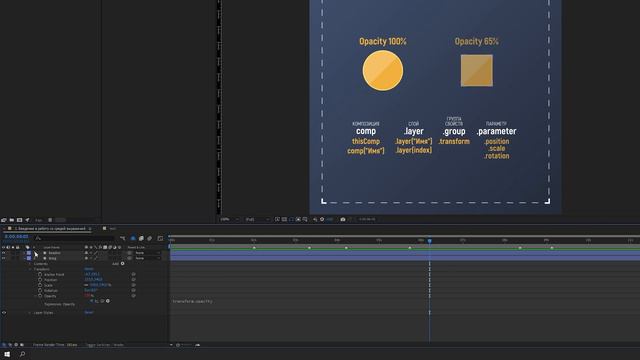Toggle the transparency grid in the viewer
The image size is (640, 360).
(284, 219)
